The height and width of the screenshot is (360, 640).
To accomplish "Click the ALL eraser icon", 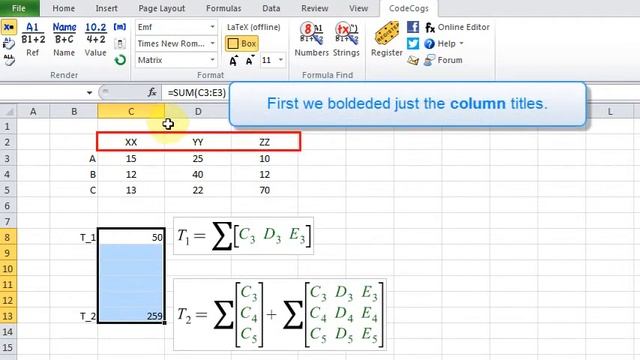I will click(x=9, y=60).
